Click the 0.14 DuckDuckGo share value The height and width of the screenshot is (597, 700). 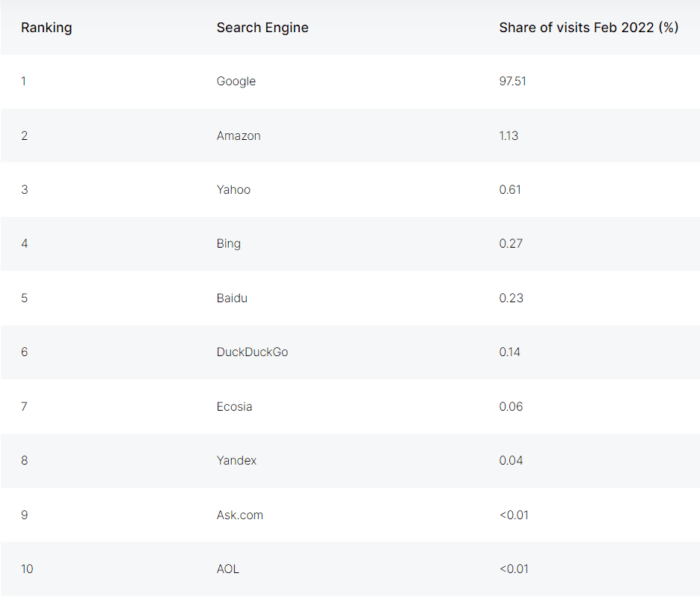point(510,352)
